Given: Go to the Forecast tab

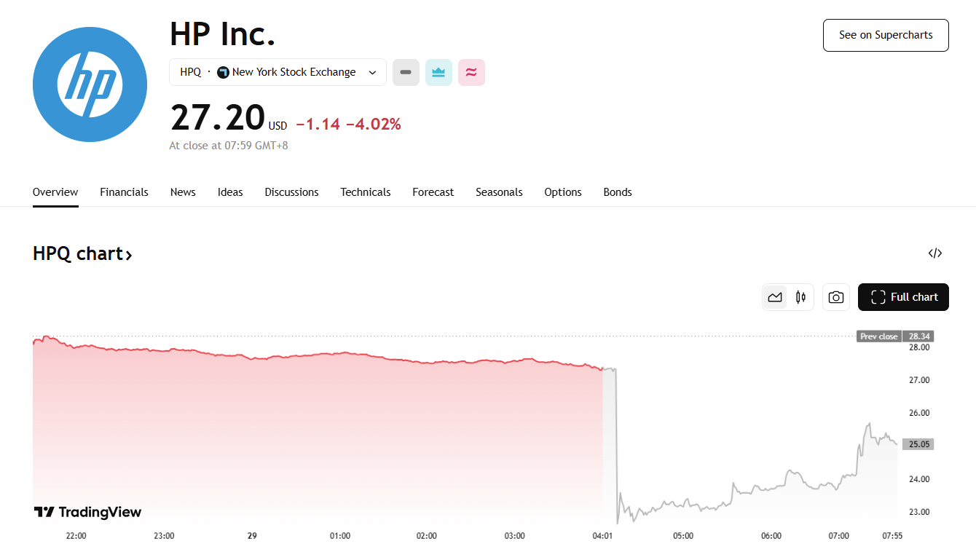Looking at the screenshot, I should [433, 192].
